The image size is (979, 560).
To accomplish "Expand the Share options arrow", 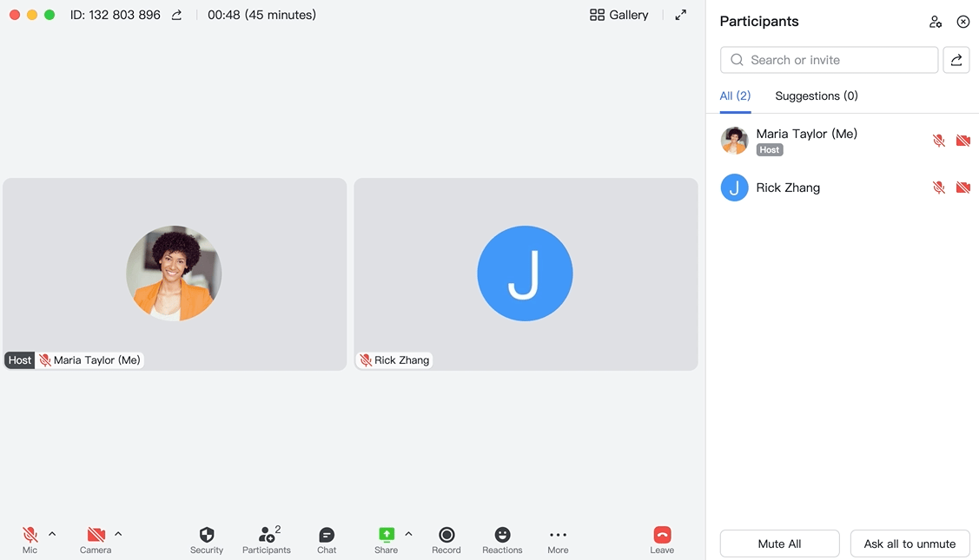I will [408, 534].
